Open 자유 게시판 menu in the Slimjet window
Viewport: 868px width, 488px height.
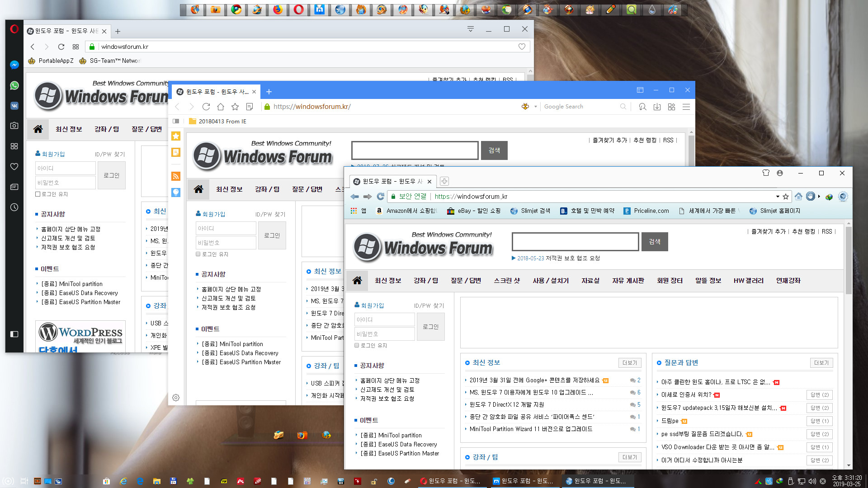pyautogui.click(x=628, y=281)
